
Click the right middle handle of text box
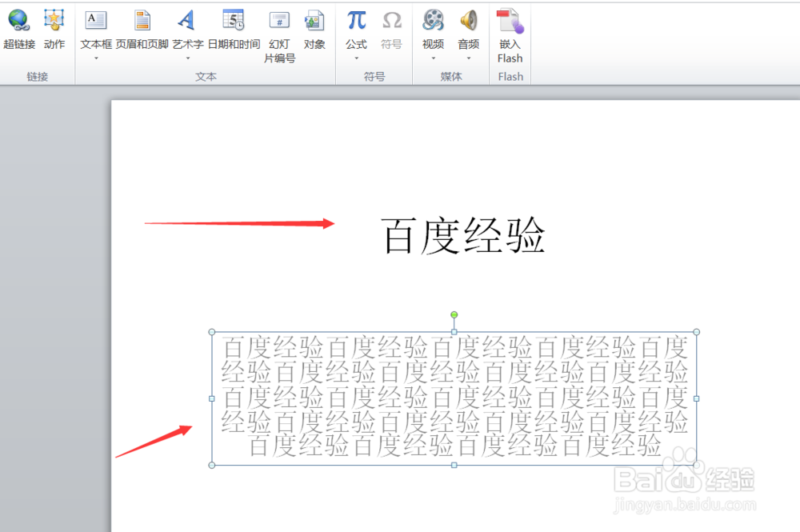click(697, 399)
